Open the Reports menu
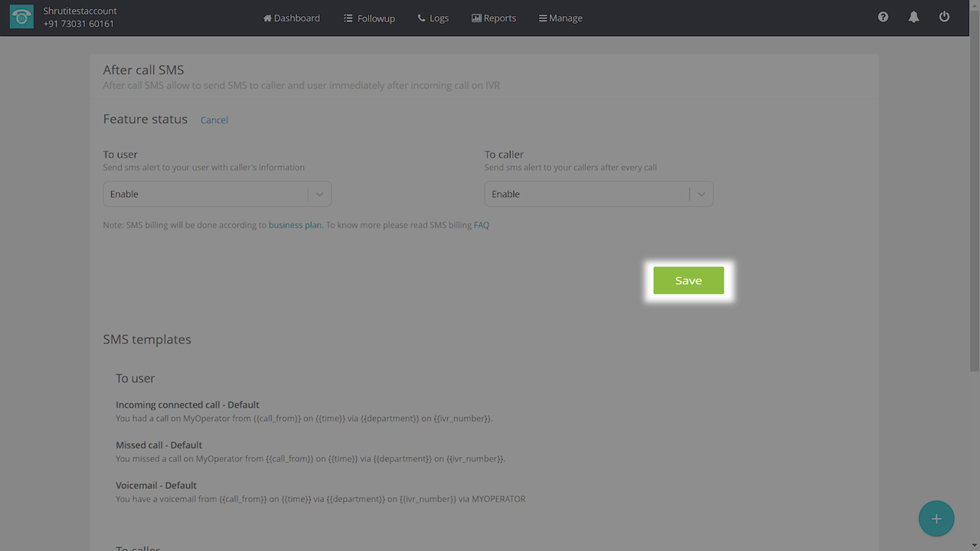The width and height of the screenshot is (980, 551). 494,18
